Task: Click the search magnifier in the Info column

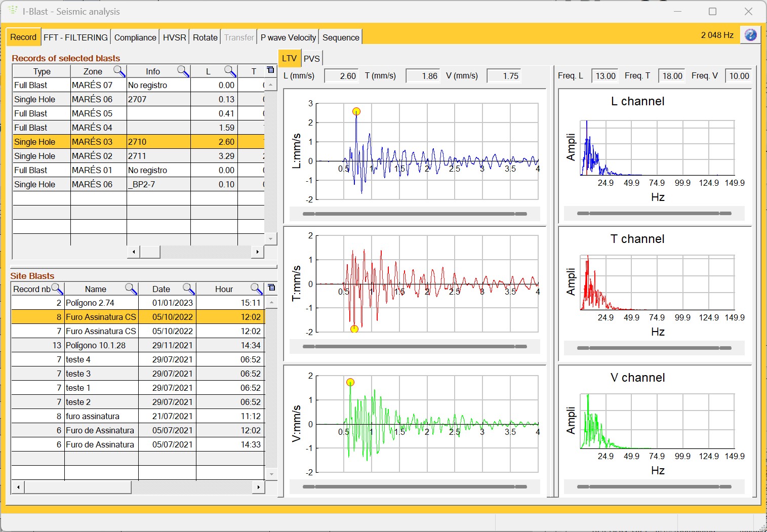Action: pyautogui.click(x=182, y=71)
